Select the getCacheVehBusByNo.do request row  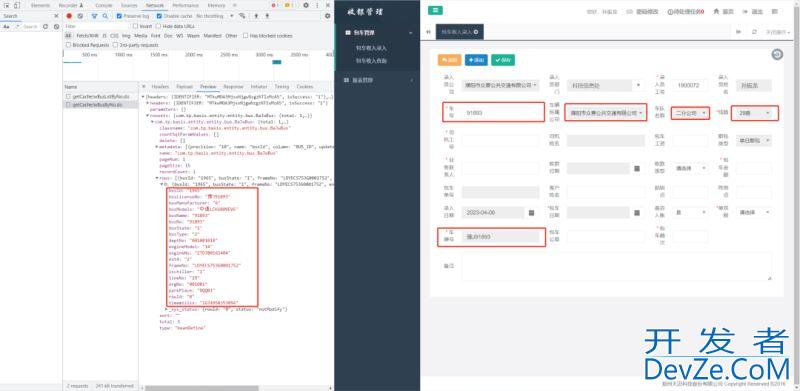(x=101, y=104)
